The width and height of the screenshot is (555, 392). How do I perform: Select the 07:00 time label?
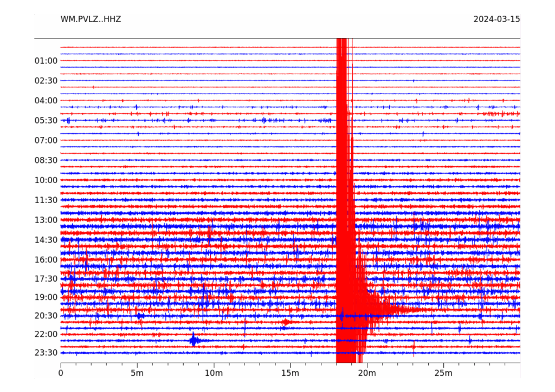[x=46, y=140]
